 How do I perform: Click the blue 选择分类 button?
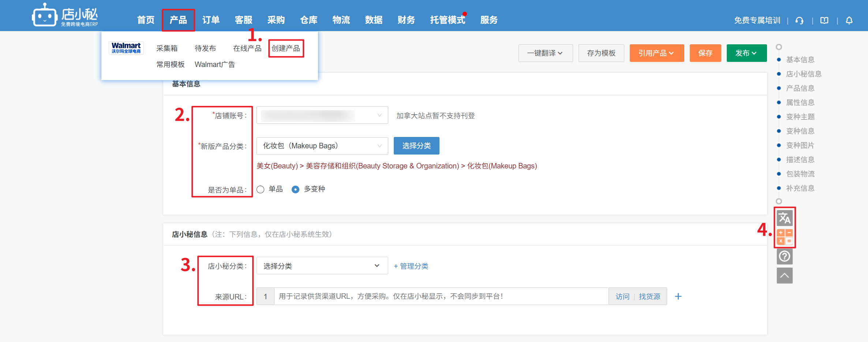point(416,146)
